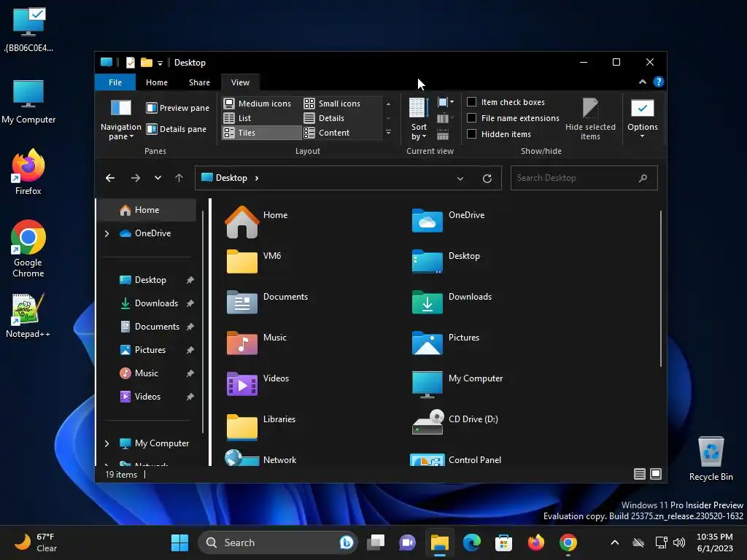The image size is (747, 560).
Task: Select Tiles layout
Action: click(262, 133)
